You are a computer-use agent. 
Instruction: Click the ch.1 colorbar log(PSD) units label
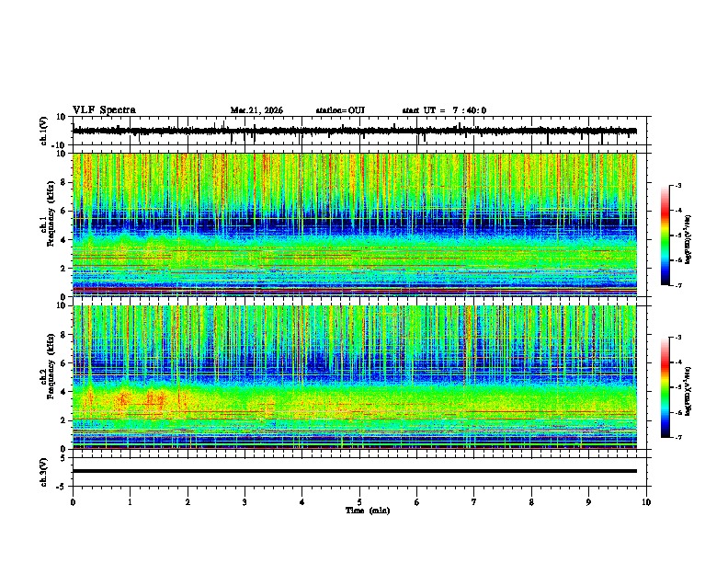pos(688,239)
